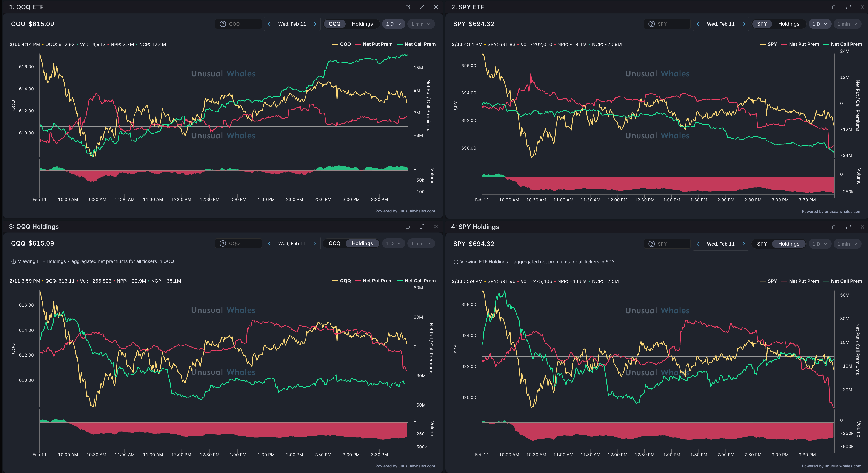Click help icon in QQQ Holdings search box

223,243
